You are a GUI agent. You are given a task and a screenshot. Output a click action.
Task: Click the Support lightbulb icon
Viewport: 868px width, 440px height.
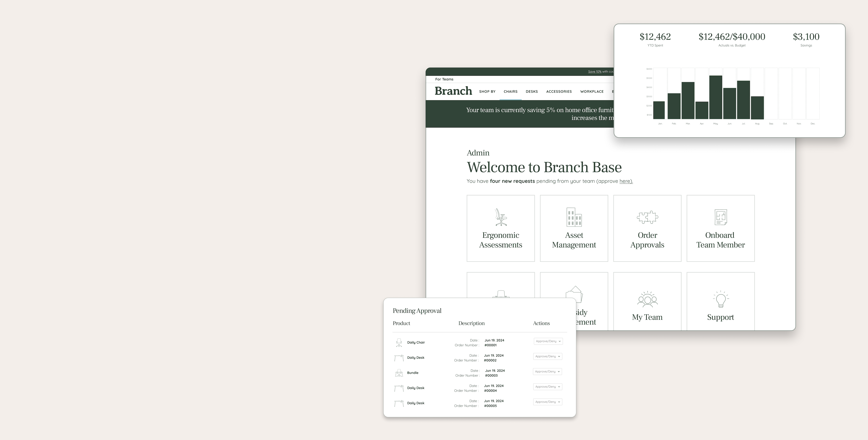[720, 299]
